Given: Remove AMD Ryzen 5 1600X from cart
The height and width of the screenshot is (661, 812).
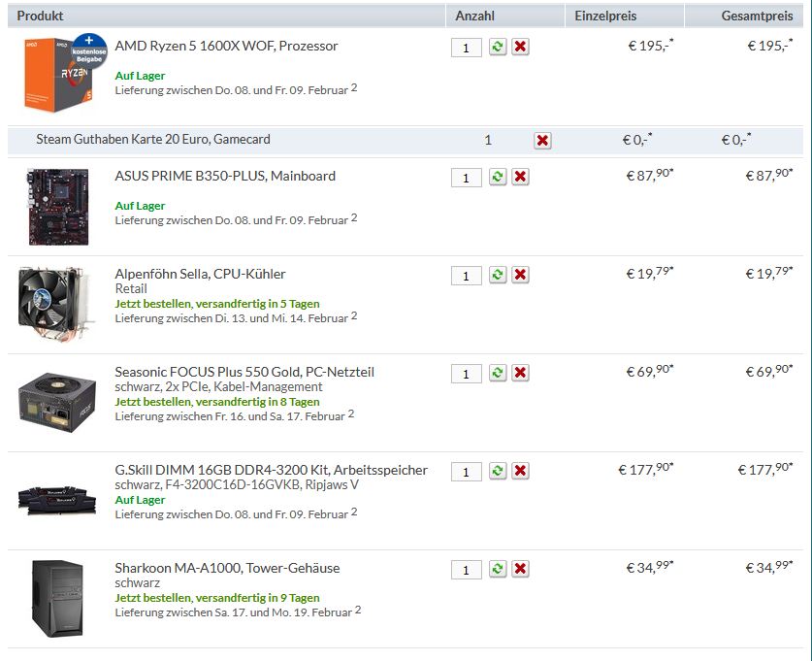Looking at the screenshot, I should (x=520, y=47).
